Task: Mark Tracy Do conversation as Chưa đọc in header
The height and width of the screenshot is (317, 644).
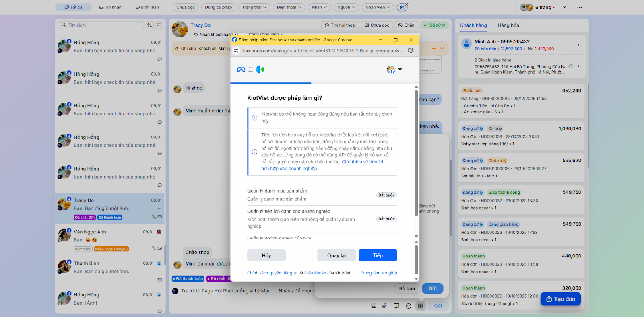Action: [x=377, y=25]
